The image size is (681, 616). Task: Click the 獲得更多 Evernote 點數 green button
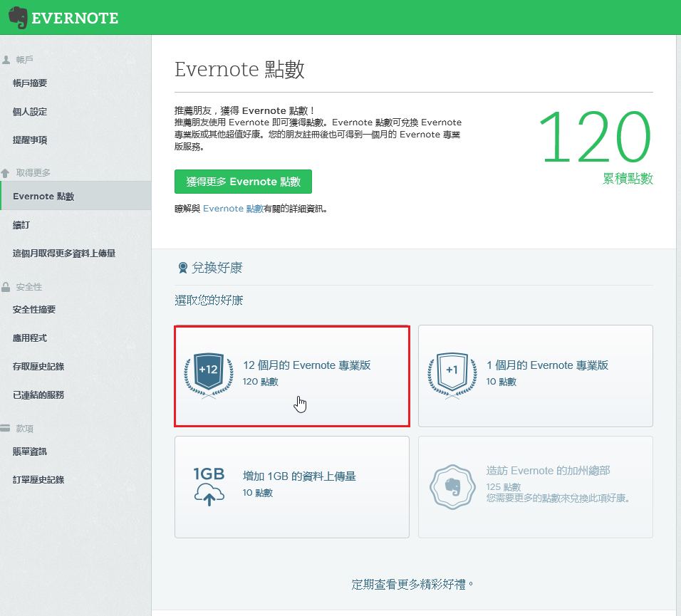(243, 182)
